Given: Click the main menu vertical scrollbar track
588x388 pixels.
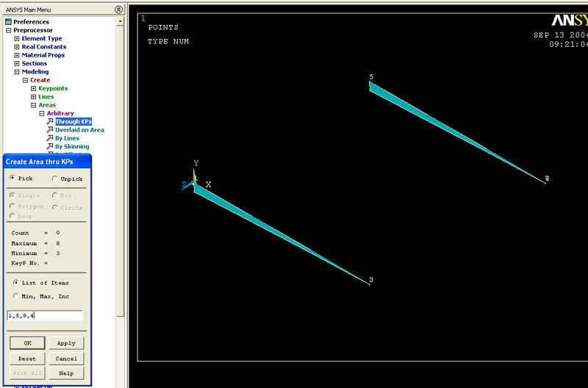Looking at the screenshot, I should (120, 351).
